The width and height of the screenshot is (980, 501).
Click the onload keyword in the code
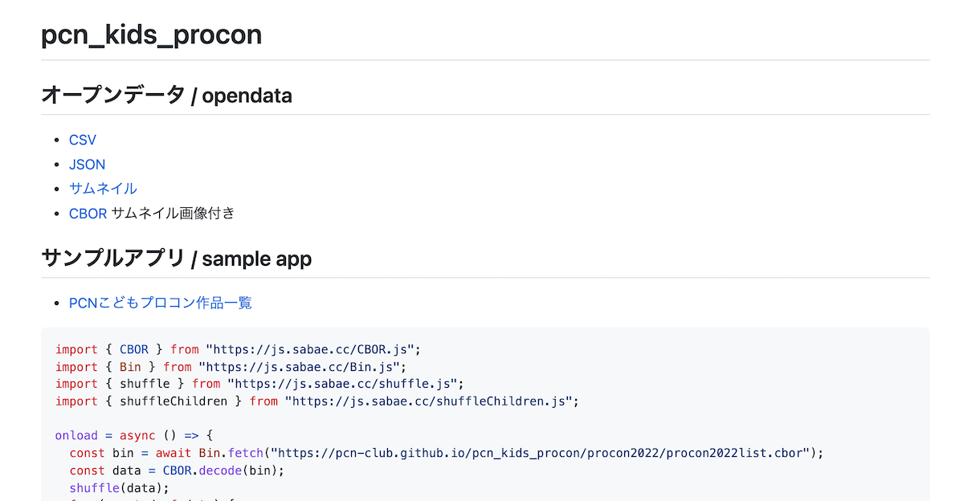[76, 435]
